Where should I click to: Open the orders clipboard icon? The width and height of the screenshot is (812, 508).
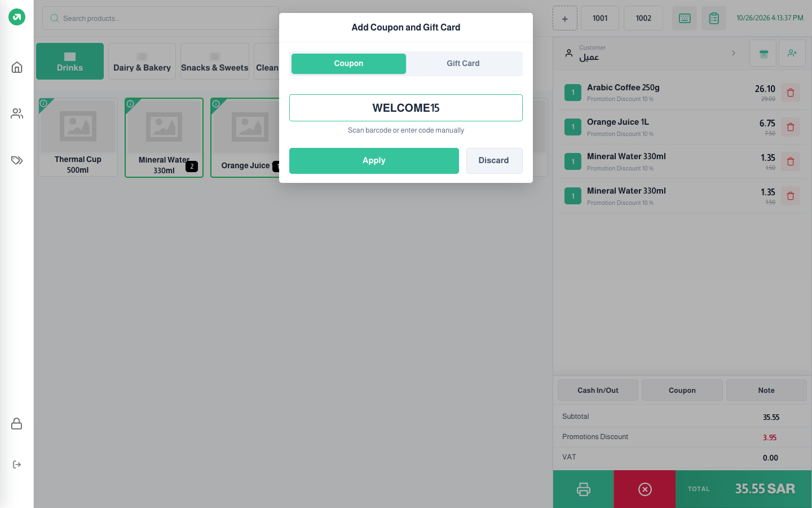click(x=714, y=18)
